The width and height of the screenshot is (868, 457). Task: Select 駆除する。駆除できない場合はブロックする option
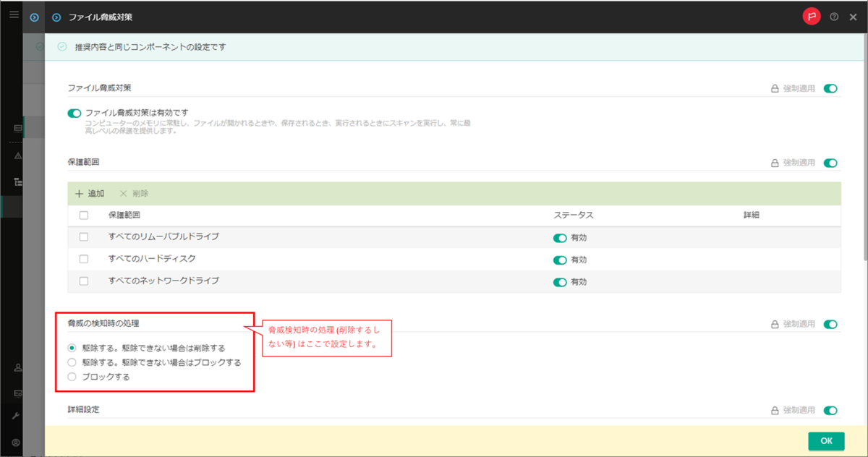[71, 363]
